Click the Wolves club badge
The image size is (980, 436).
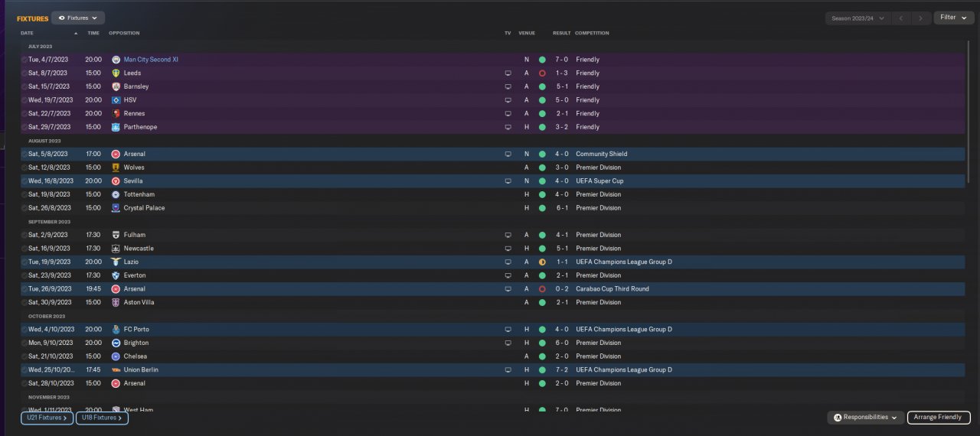[x=116, y=168]
